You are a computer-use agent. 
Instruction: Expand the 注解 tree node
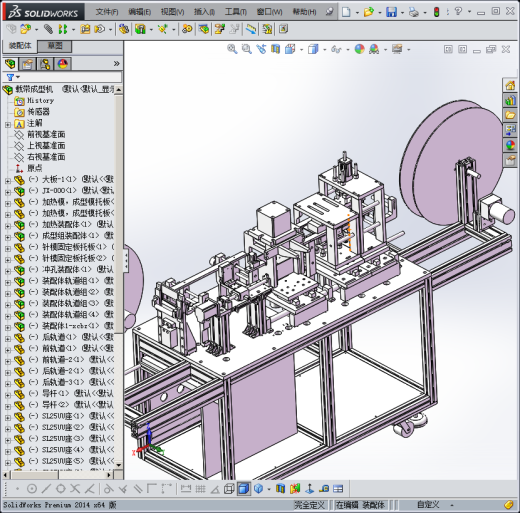tap(8, 125)
